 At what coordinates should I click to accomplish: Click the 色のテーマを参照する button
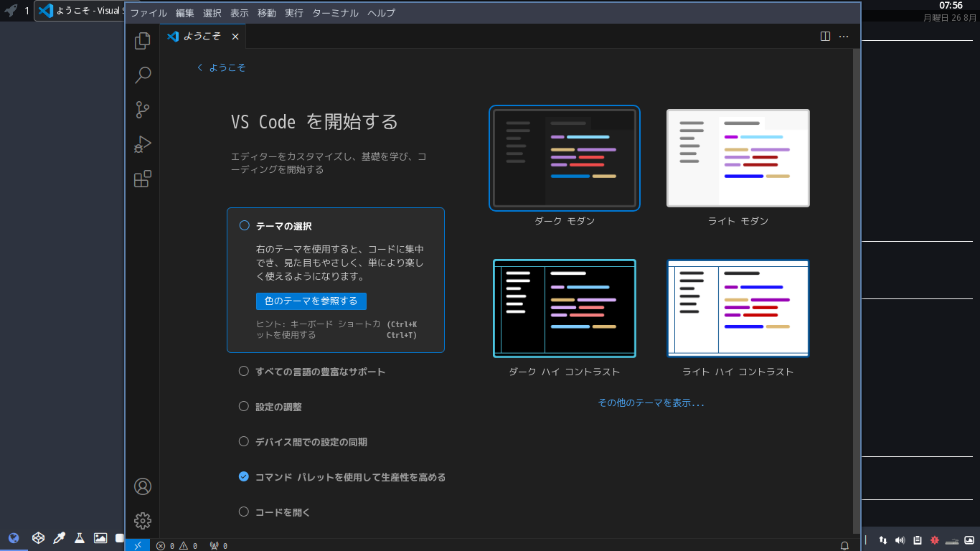pyautogui.click(x=311, y=301)
